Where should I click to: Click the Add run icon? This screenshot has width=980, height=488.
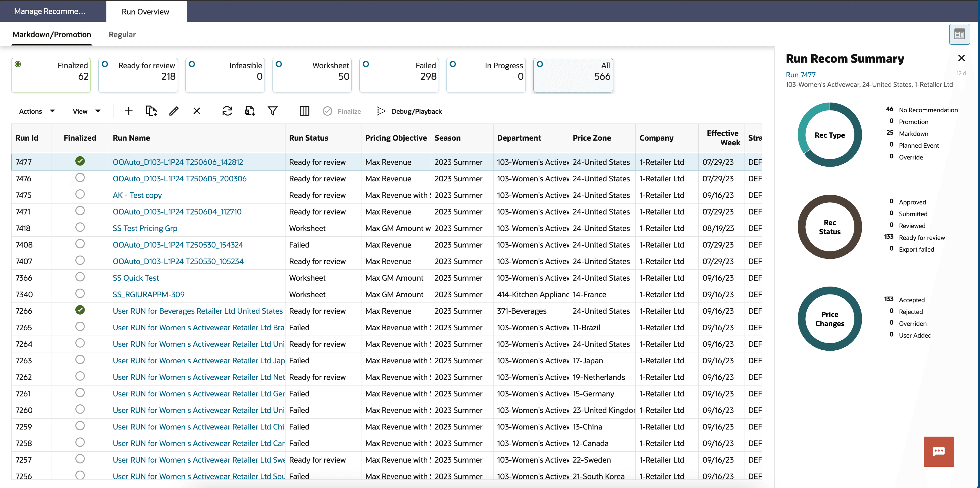(x=129, y=111)
